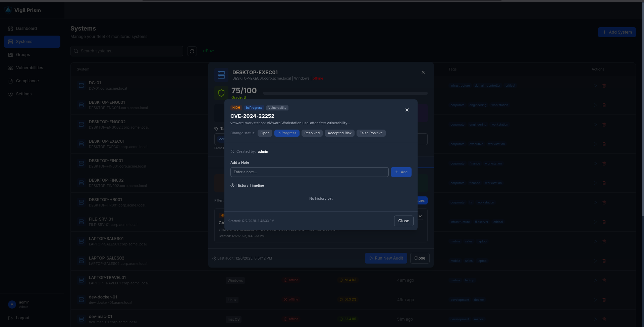Select the Dashboard icon in the sidebar
This screenshot has width=644, height=327.
point(10,29)
